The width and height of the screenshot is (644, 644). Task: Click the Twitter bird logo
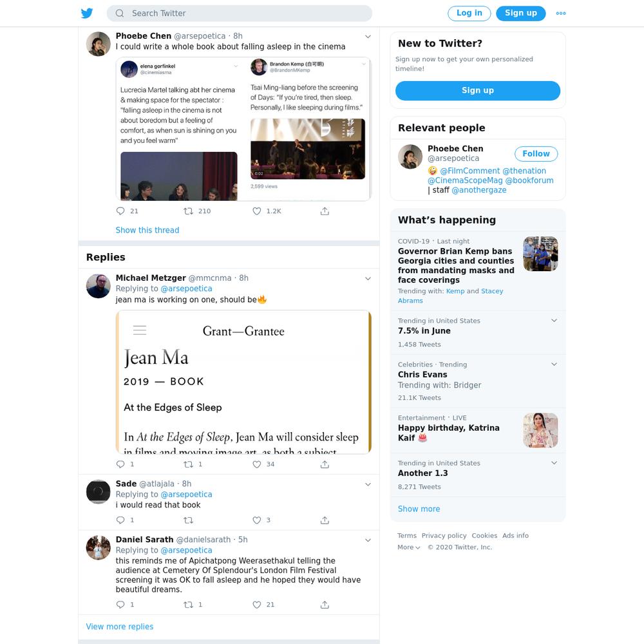point(87,13)
